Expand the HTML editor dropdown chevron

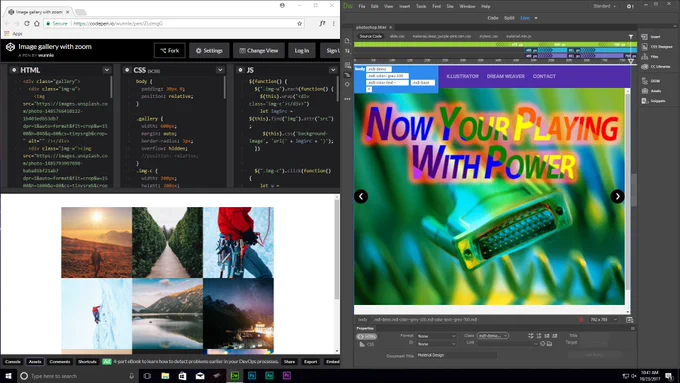[x=107, y=70]
